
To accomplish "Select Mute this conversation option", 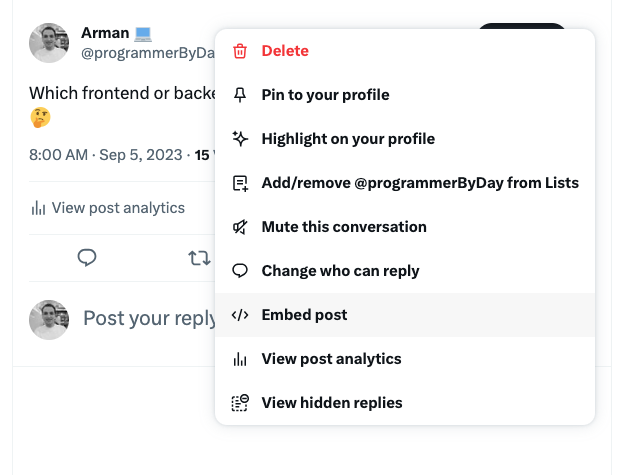I will click(x=344, y=227).
